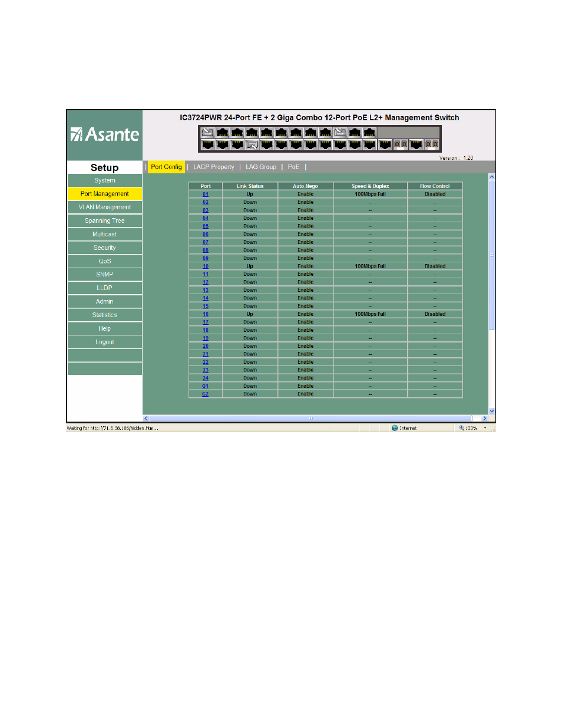Screen dimensions: 562x728
Task: Open port 17 configuration link
Action: pyautogui.click(x=206, y=322)
